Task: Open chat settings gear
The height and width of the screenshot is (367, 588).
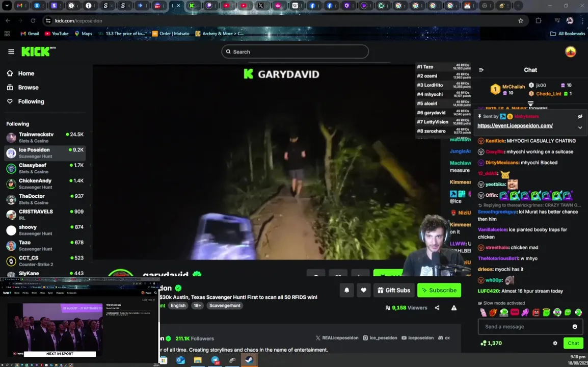Action: pyautogui.click(x=555, y=343)
